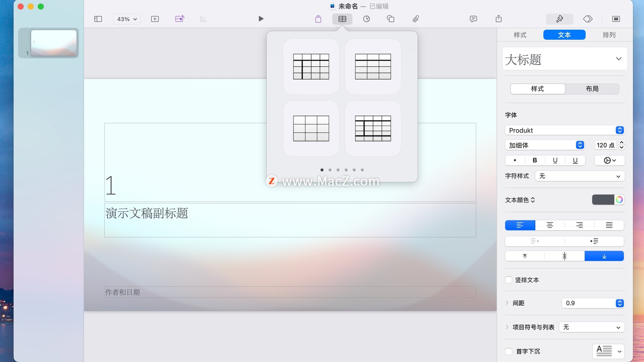Click the Play slideshow button

point(261,19)
